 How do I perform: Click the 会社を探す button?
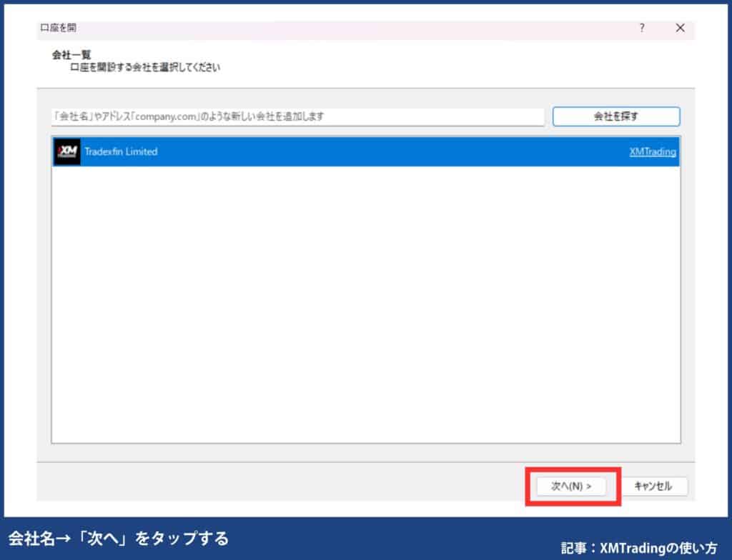tap(615, 116)
